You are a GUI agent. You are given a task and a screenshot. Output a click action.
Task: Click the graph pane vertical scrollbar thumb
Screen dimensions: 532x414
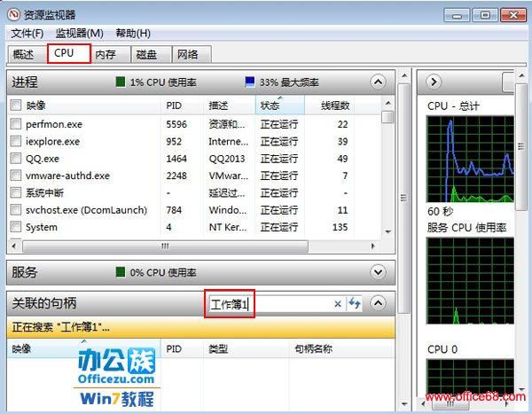(521, 146)
